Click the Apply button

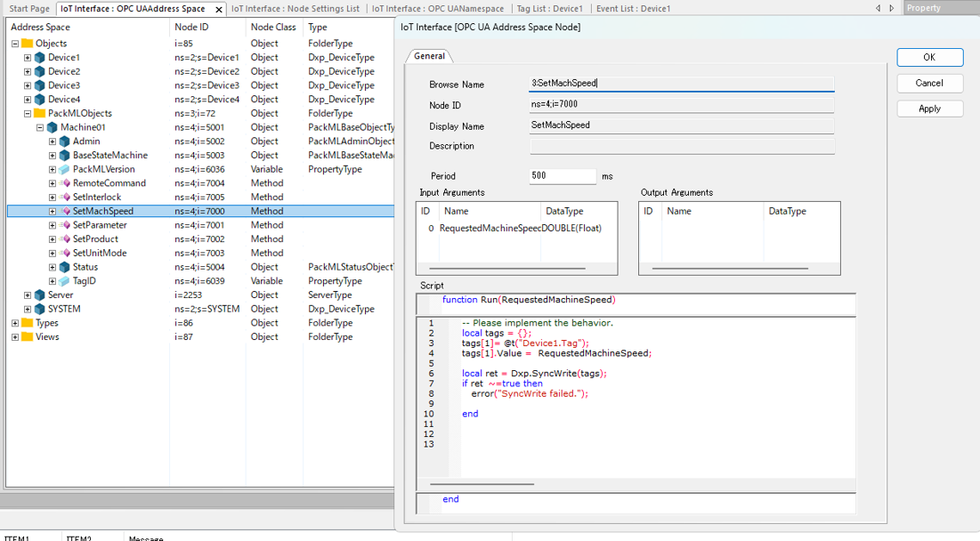click(x=929, y=109)
